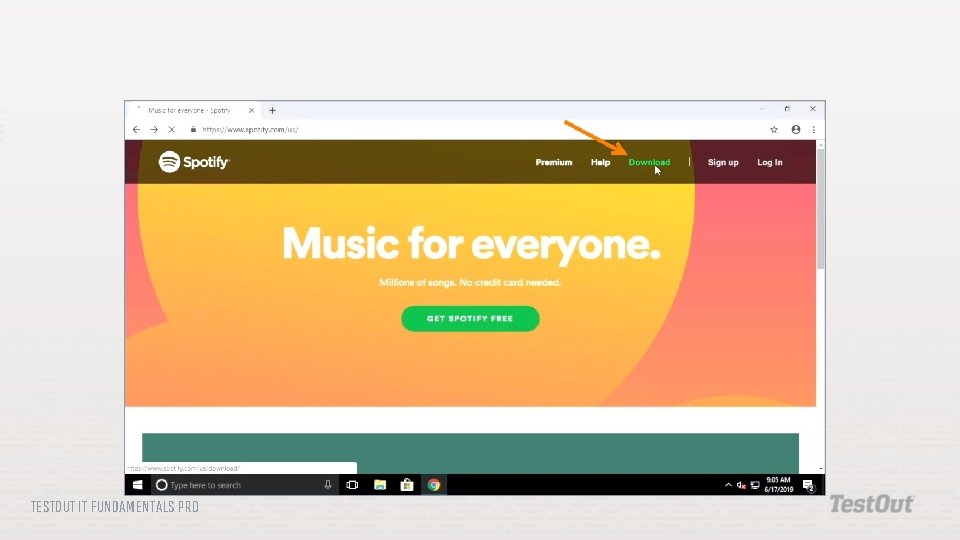Click the taskbar clock showing 9:05 AM
This screenshot has width=960, height=540.
779,485
